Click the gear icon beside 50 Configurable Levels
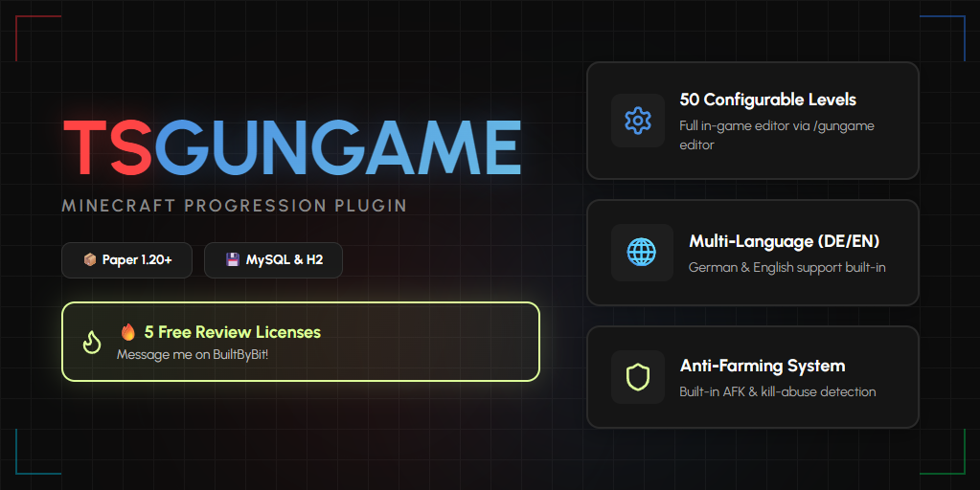 tap(637, 121)
